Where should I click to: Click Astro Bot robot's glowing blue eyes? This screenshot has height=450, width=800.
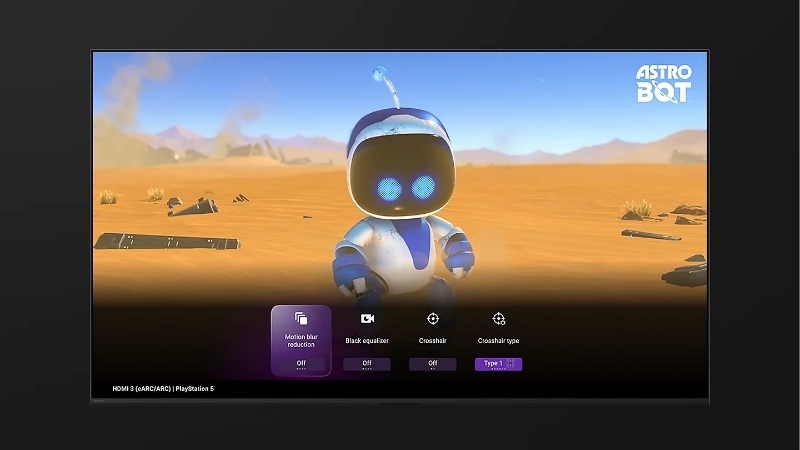[x=402, y=188]
